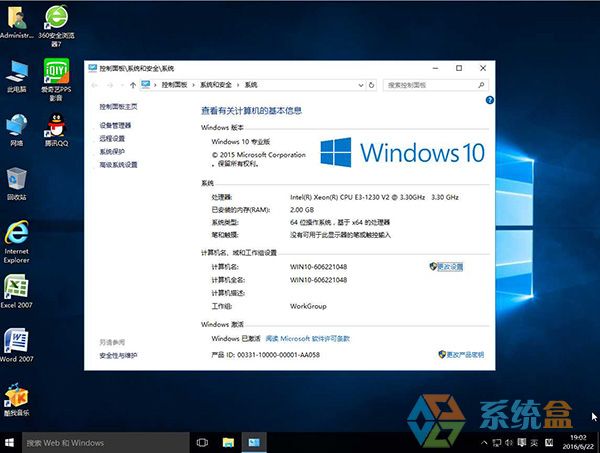Maximize the System window
Screen dimensions: 600x453
[459, 68]
